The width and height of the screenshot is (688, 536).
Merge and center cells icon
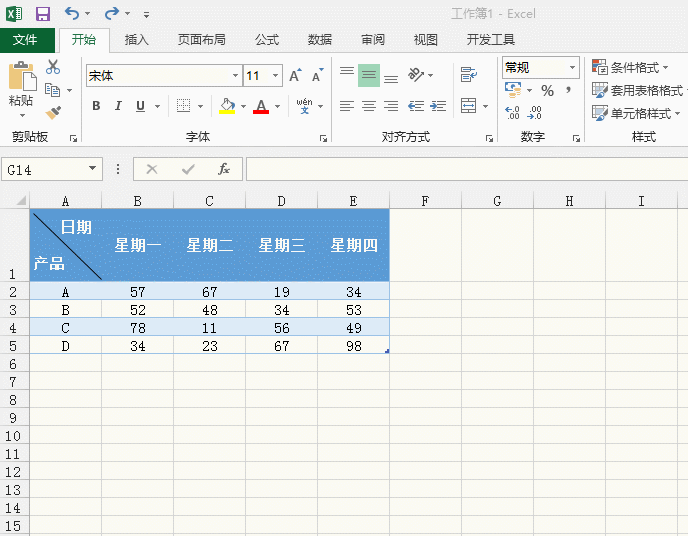click(x=468, y=106)
